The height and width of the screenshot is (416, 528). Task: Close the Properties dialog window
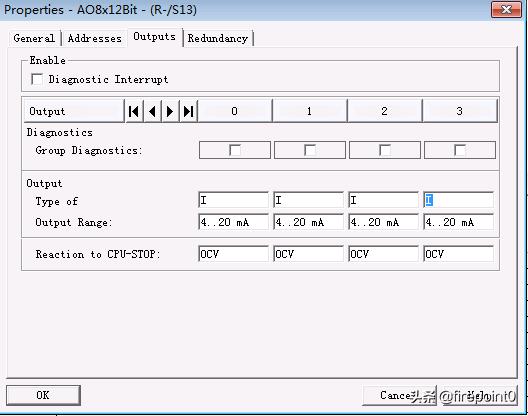pyautogui.click(x=506, y=9)
